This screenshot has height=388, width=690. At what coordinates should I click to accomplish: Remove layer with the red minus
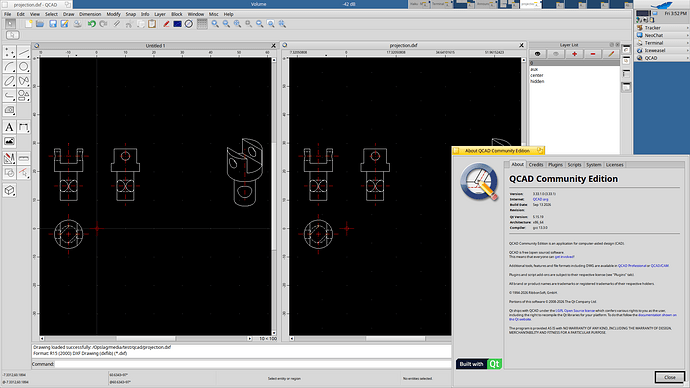[x=593, y=54]
